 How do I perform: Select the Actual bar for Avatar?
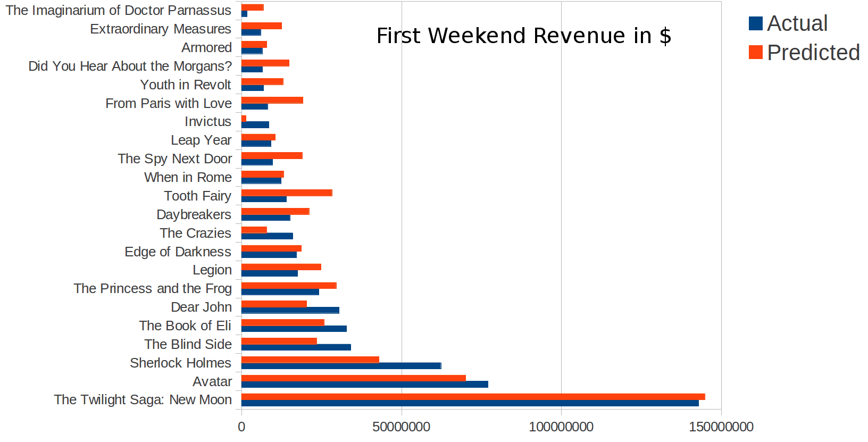365,385
